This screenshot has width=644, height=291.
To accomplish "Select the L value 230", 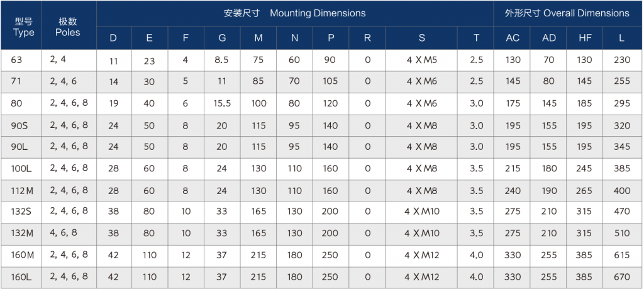I will (621, 60).
